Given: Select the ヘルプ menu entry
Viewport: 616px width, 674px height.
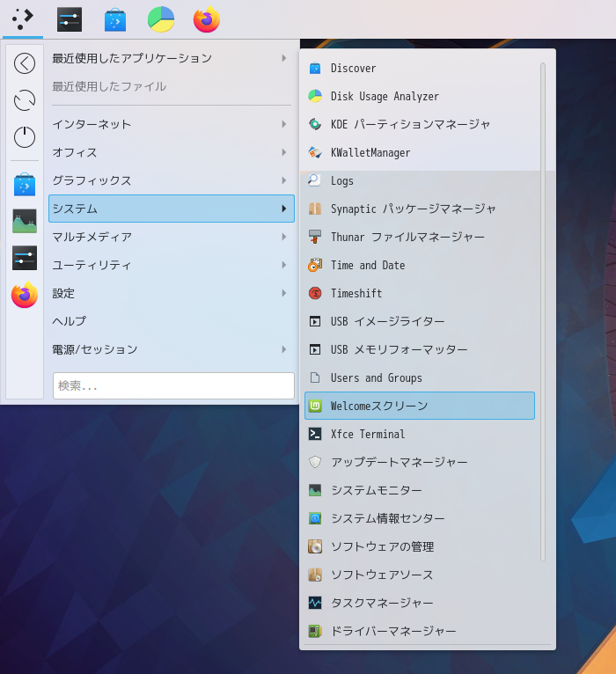Looking at the screenshot, I should [172, 321].
